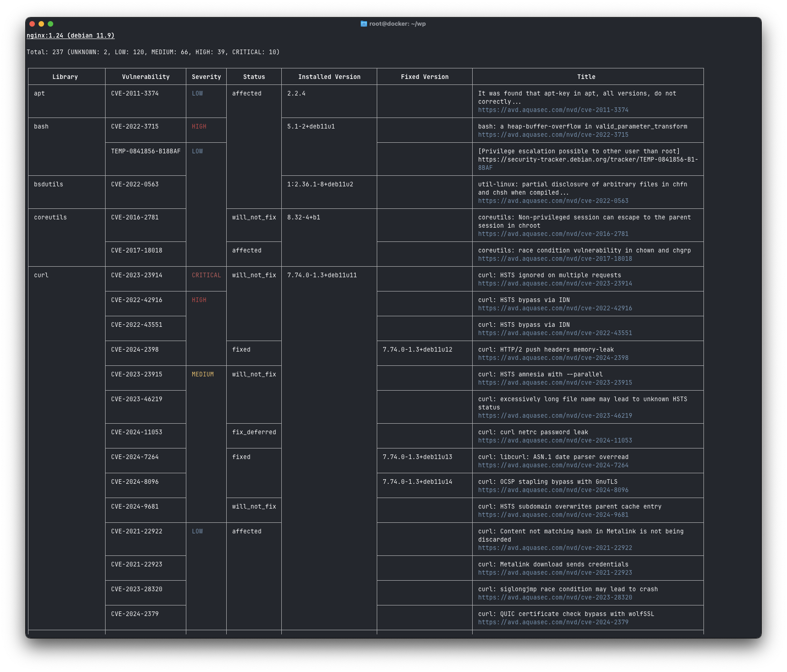This screenshot has width=787, height=672.
Task: Open link avd.aquasec.com/nvd/cve-2011-3374
Action: 553,110
